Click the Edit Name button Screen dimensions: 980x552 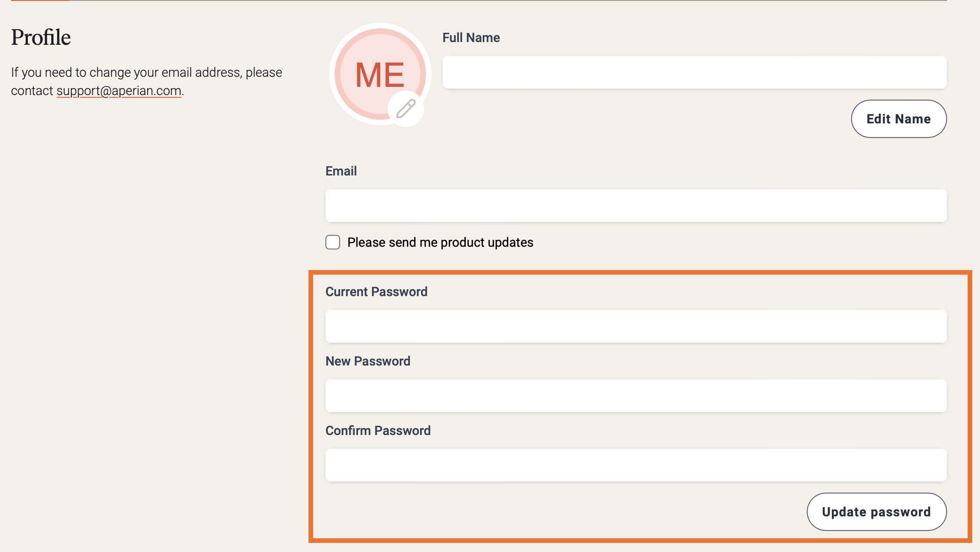[899, 119]
